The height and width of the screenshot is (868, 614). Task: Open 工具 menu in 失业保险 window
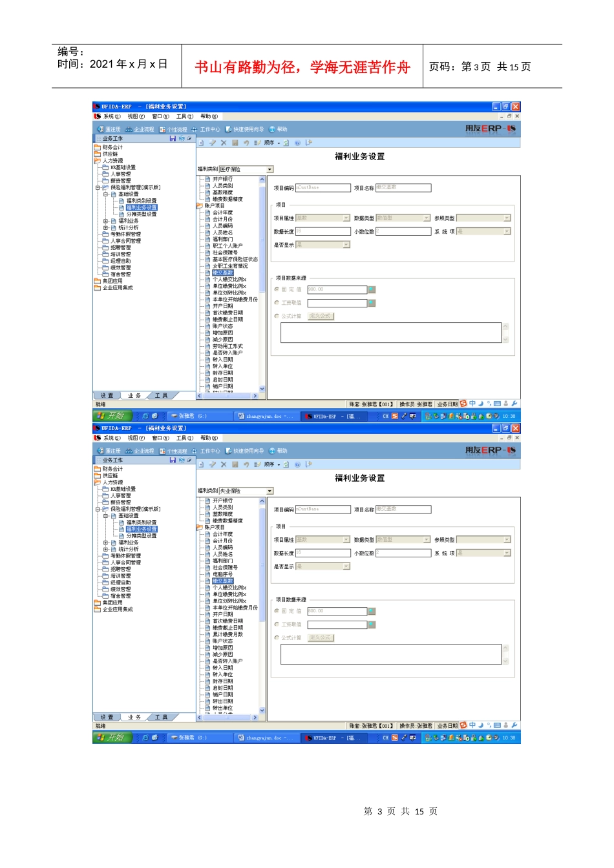coord(185,439)
